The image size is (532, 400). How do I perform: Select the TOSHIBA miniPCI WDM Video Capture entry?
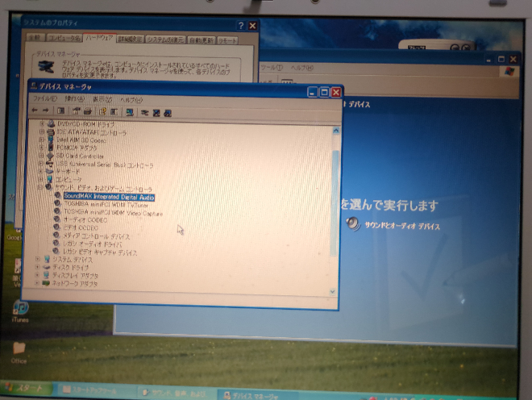coord(114,213)
